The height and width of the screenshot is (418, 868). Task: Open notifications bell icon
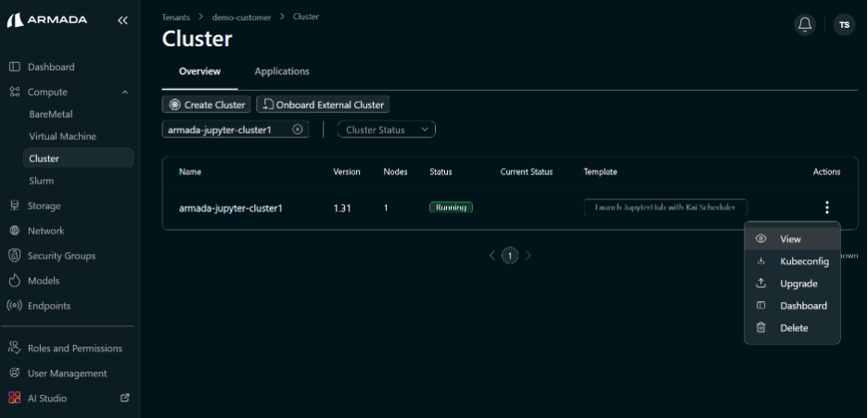pyautogui.click(x=804, y=25)
